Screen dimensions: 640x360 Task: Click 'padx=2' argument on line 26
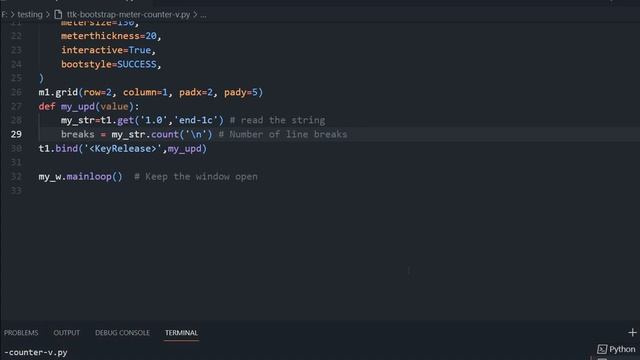(196, 92)
